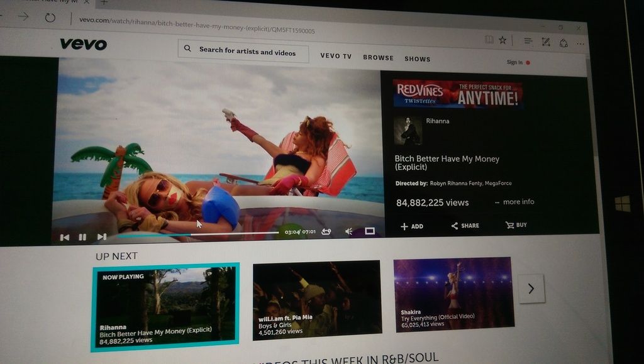Screen dimensions: 644x364
Task: Click the Red Vines advertisement banner
Action: (x=458, y=94)
